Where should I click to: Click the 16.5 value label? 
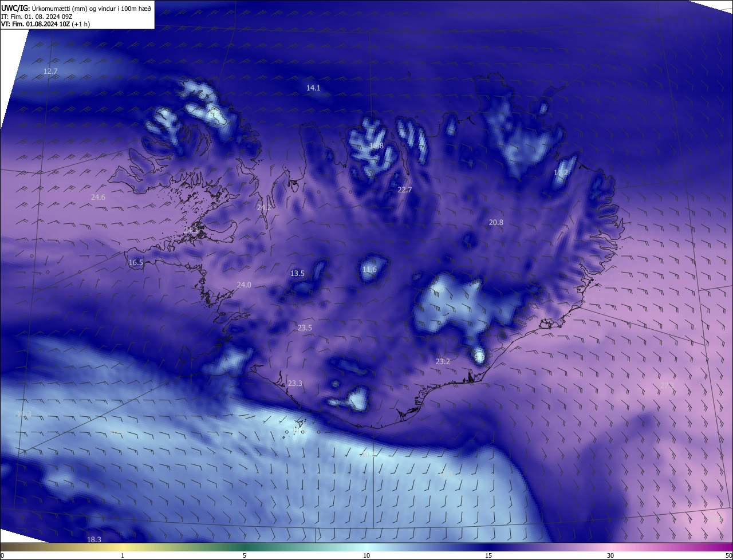click(136, 262)
